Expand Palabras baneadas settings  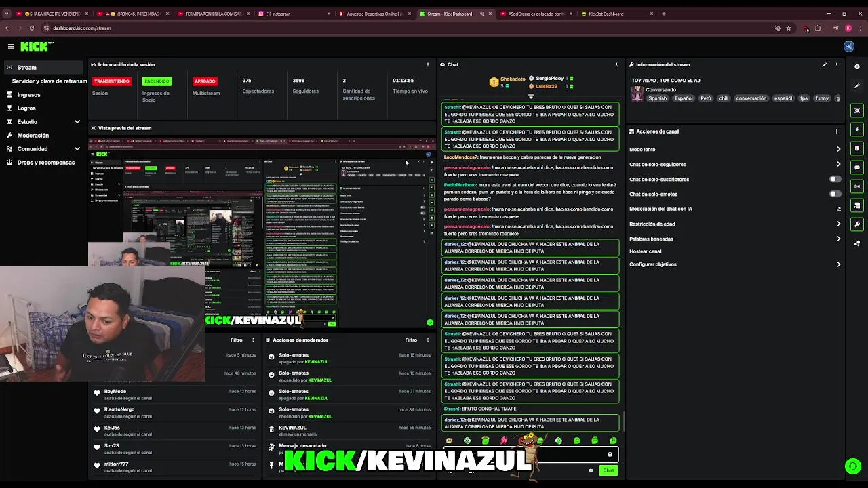pos(838,239)
